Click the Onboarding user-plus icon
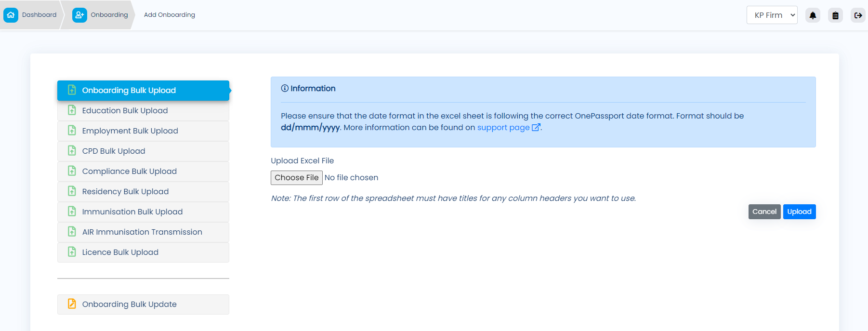 pos(79,15)
